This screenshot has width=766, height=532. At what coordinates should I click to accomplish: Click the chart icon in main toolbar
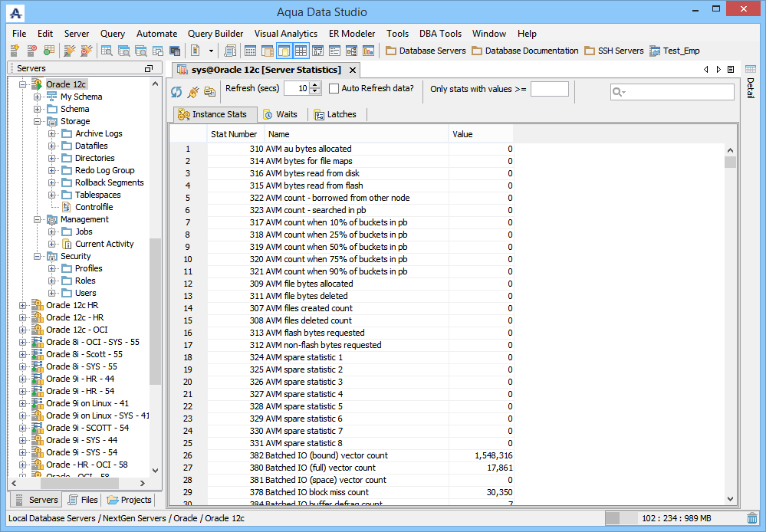369,51
